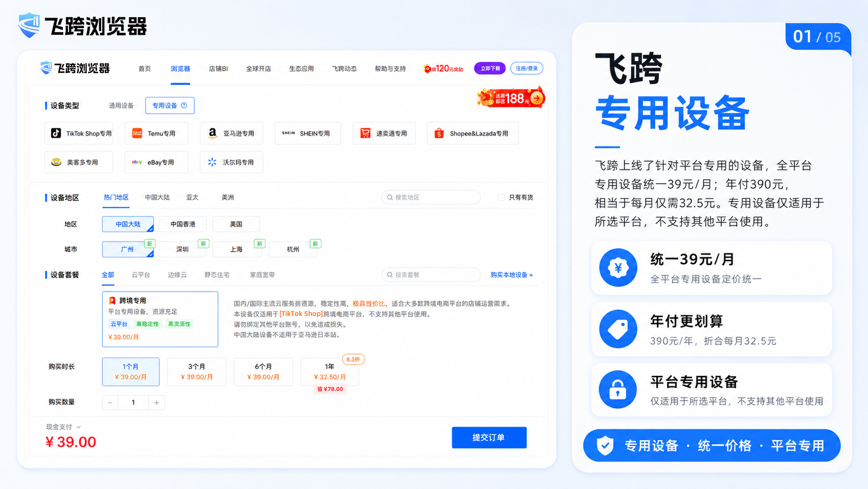Click the search icon in 搜索地区 box
The height and width of the screenshot is (489, 868).
coord(390,197)
